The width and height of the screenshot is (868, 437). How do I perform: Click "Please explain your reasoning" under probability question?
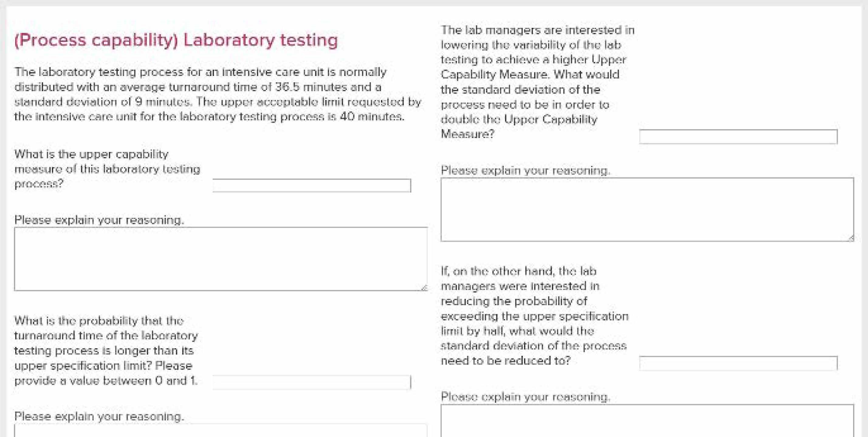click(99, 416)
